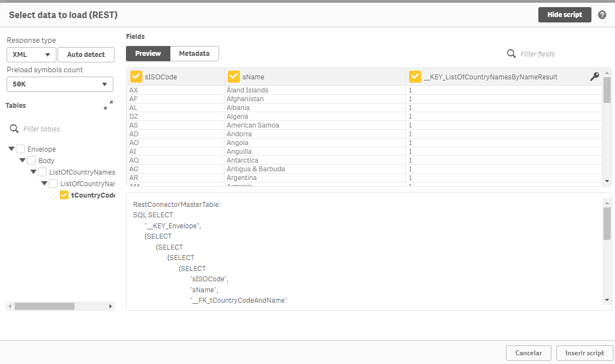Switch to the Metadata tab

coord(194,54)
